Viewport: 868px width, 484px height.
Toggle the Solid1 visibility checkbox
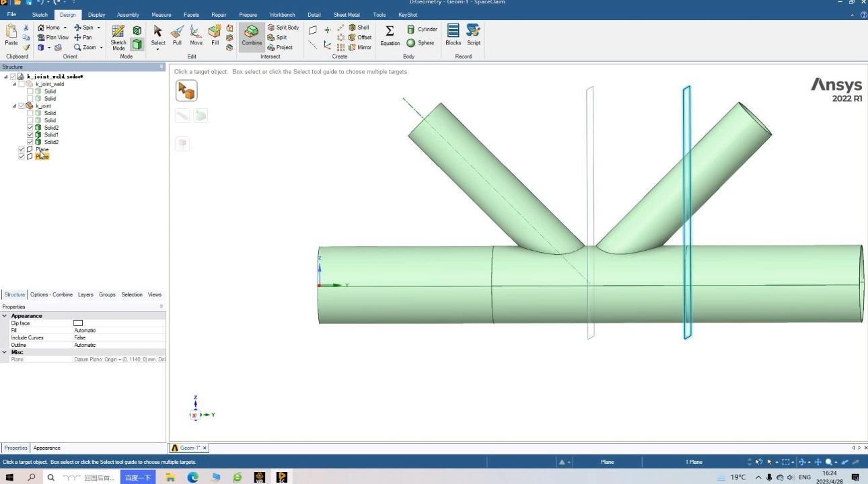pos(30,135)
